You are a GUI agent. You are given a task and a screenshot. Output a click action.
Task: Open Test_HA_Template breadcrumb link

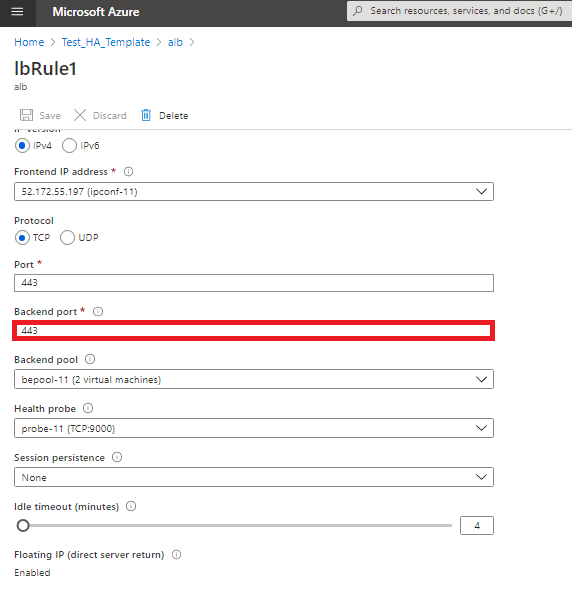tap(106, 42)
